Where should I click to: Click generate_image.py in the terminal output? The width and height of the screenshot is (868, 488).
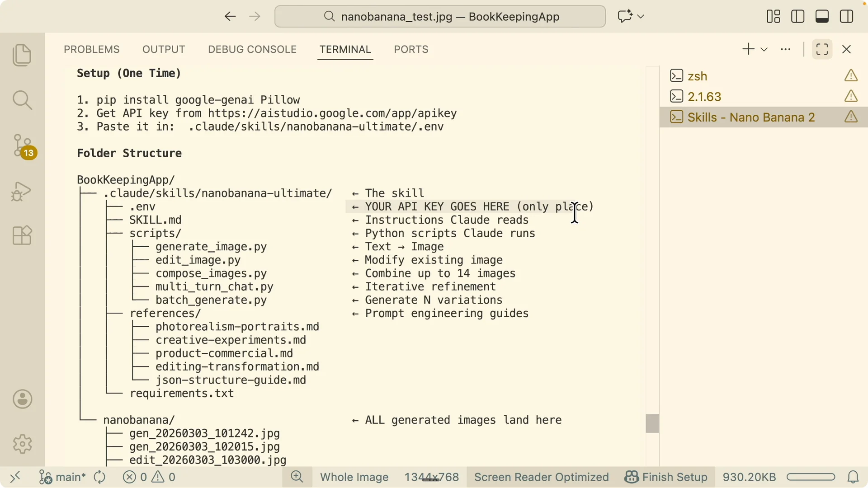tap(211, 247)
